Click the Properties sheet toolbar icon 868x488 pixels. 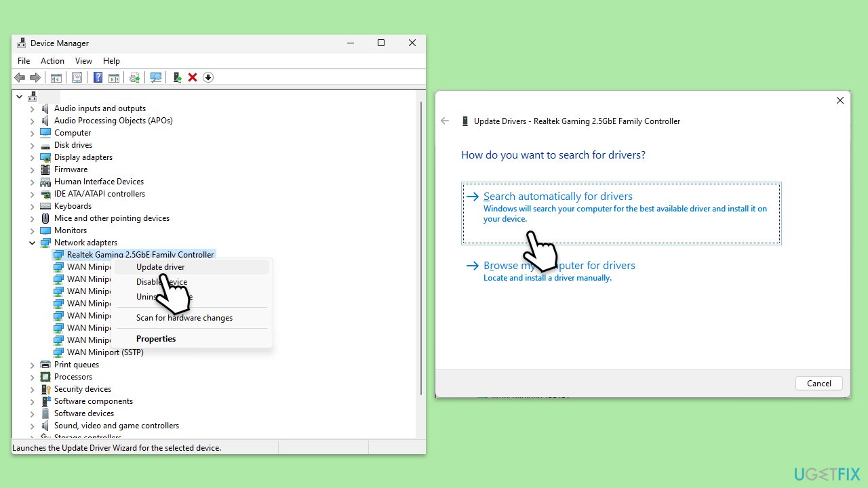(77, 77)
